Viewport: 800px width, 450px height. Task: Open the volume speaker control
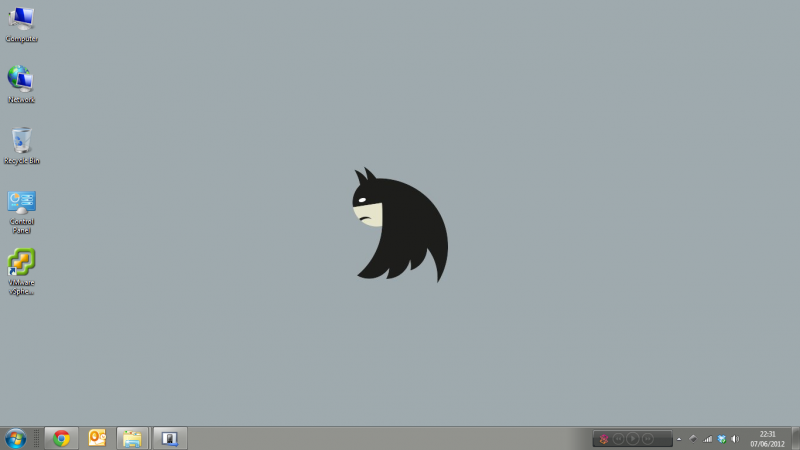click(735, 439)
